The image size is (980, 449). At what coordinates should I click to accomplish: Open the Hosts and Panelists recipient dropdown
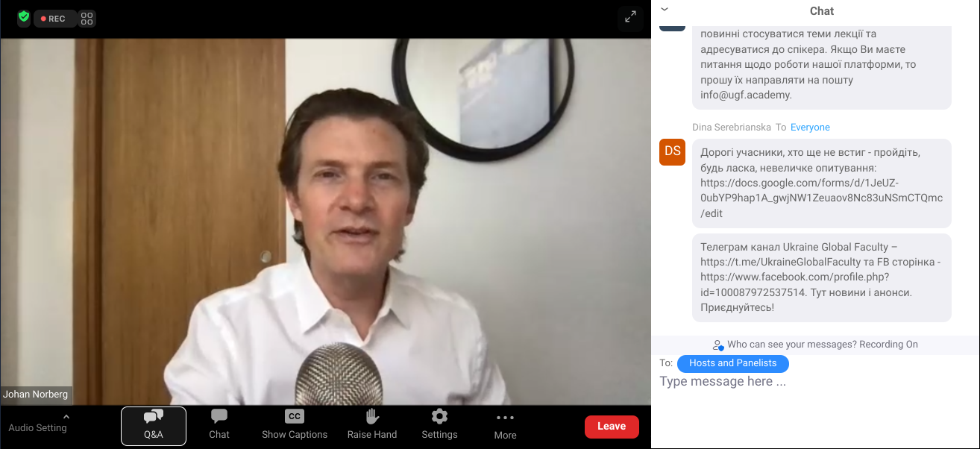[x=732, y=363]
